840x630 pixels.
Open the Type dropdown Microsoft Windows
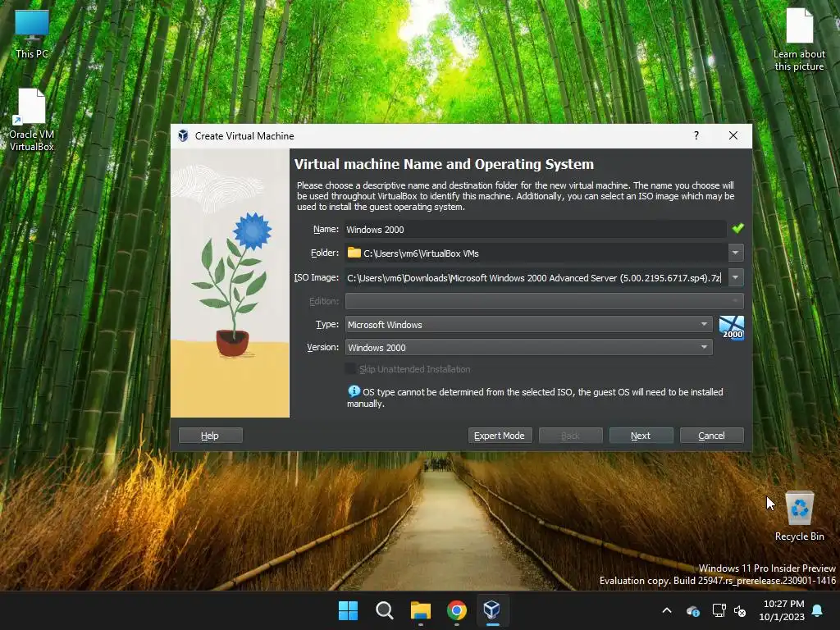[x=529, y=324]
